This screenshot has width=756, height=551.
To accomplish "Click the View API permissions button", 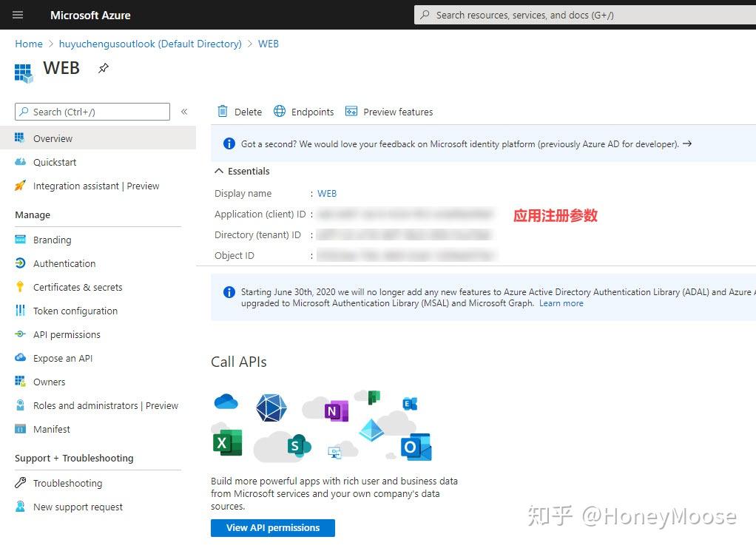I will click(272, 527).
